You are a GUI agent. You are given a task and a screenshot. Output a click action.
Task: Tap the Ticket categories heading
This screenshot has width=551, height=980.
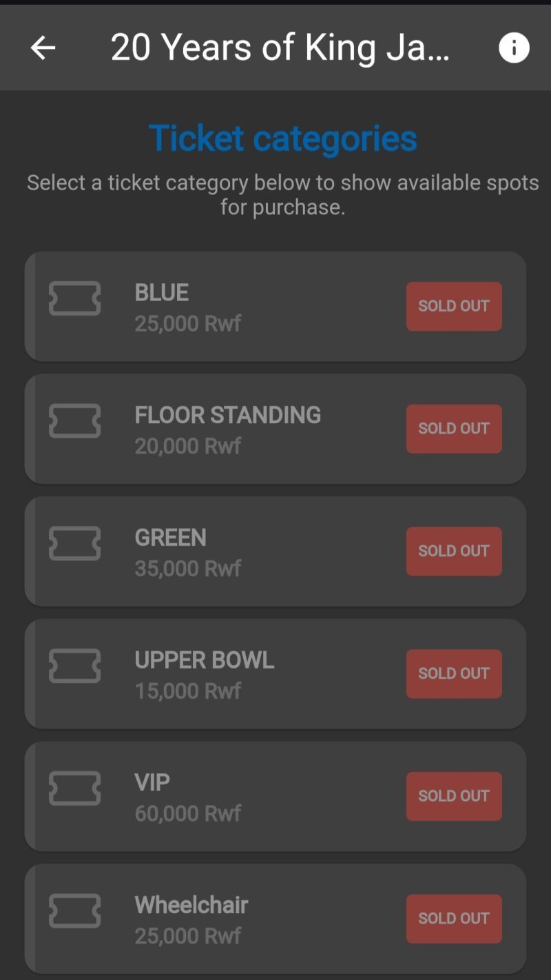tap(283, 138)
